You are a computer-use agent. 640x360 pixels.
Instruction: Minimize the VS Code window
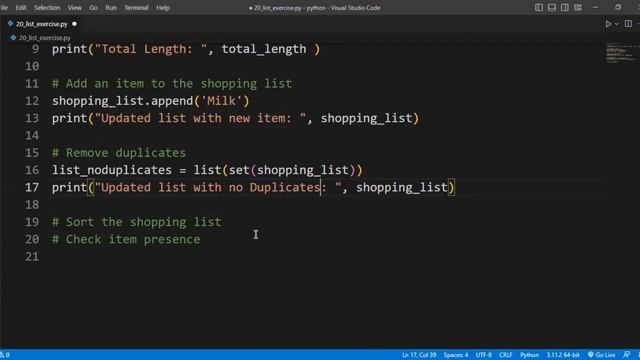pyautogui.click(x=596, y=7)
